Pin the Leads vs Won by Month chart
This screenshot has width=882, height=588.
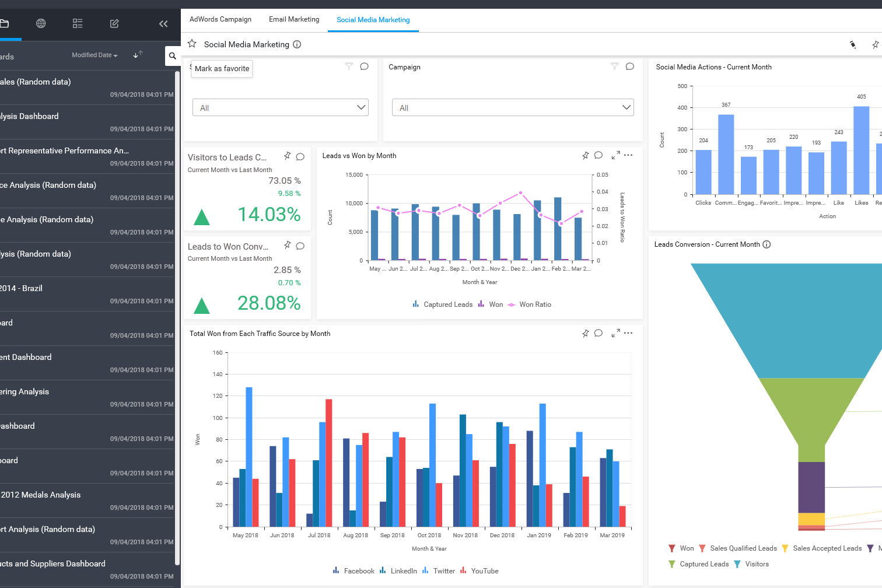tap(586, 155)
